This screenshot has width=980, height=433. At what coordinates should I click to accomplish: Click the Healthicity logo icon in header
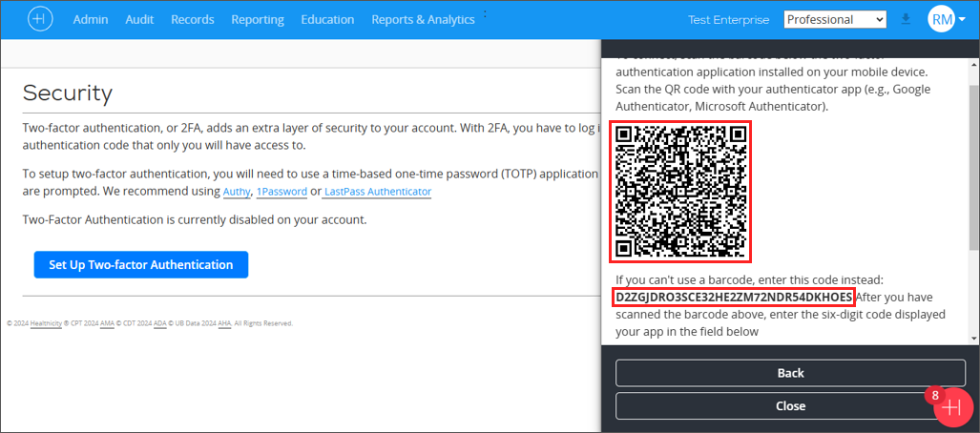[41, 19]
